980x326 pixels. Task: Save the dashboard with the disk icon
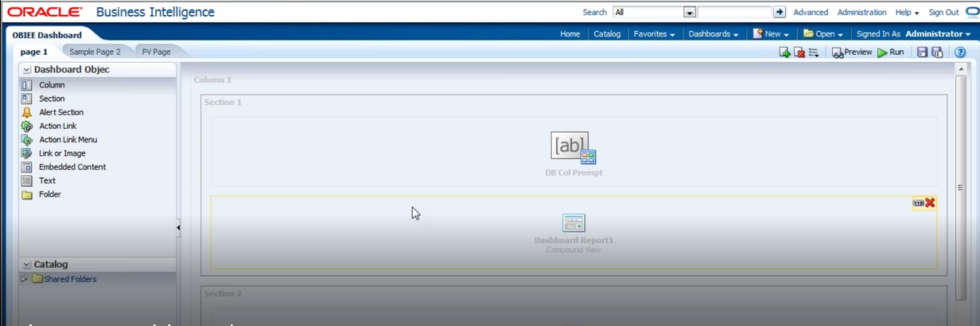click(x=923, y=52)
